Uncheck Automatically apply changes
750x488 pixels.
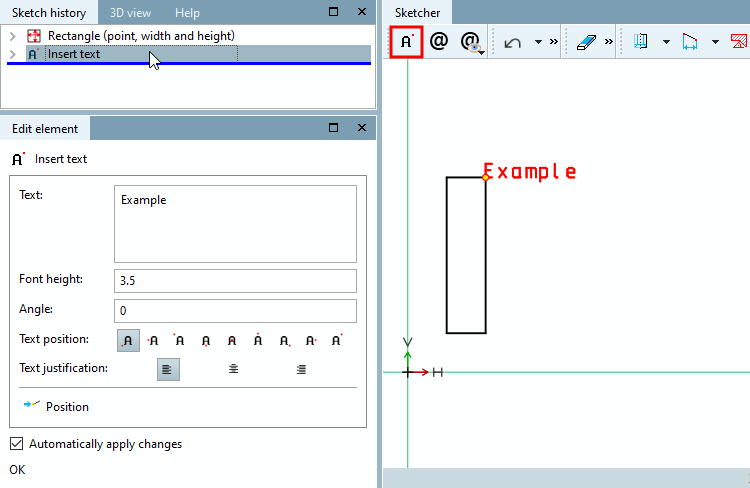[x=17, y=444]
